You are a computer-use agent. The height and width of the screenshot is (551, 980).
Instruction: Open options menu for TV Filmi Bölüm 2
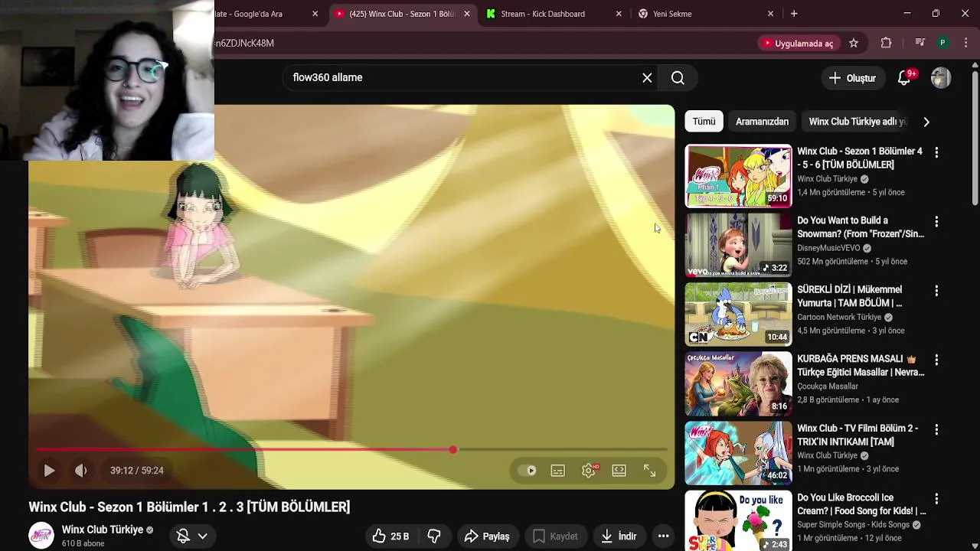click(936, 429)
